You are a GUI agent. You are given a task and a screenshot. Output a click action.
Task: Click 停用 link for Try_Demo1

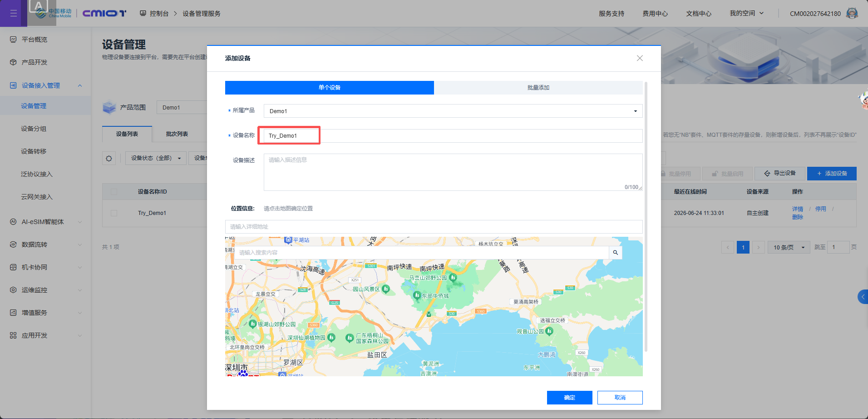[x=821, y=209]
